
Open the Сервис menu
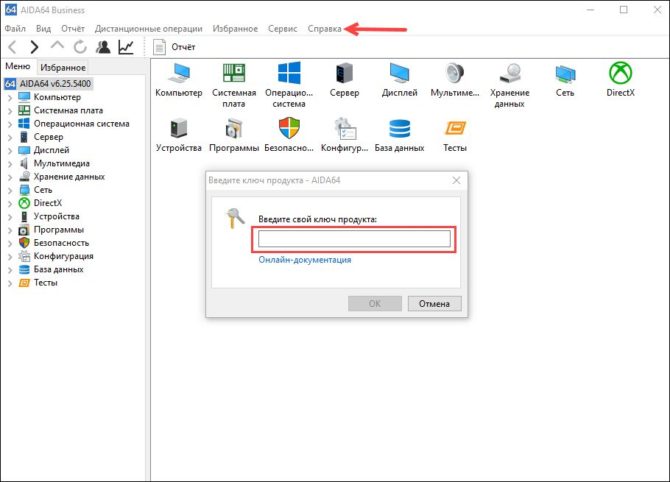coord(282,29)
